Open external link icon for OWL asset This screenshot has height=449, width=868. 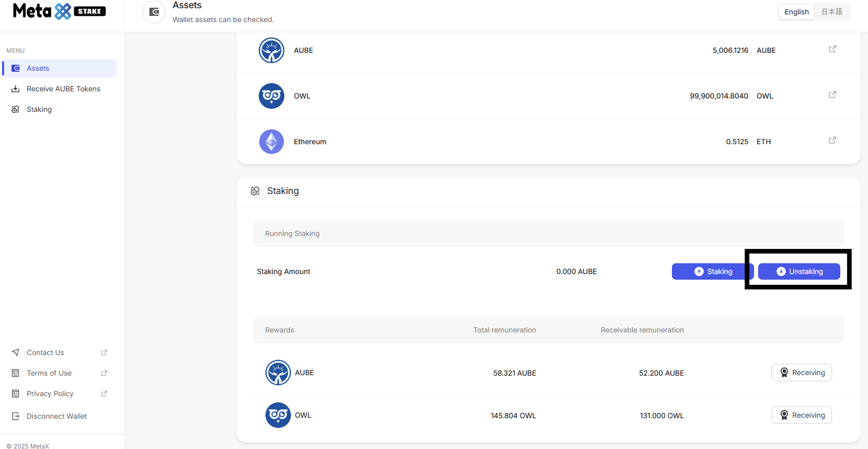[x=832, y=95]
